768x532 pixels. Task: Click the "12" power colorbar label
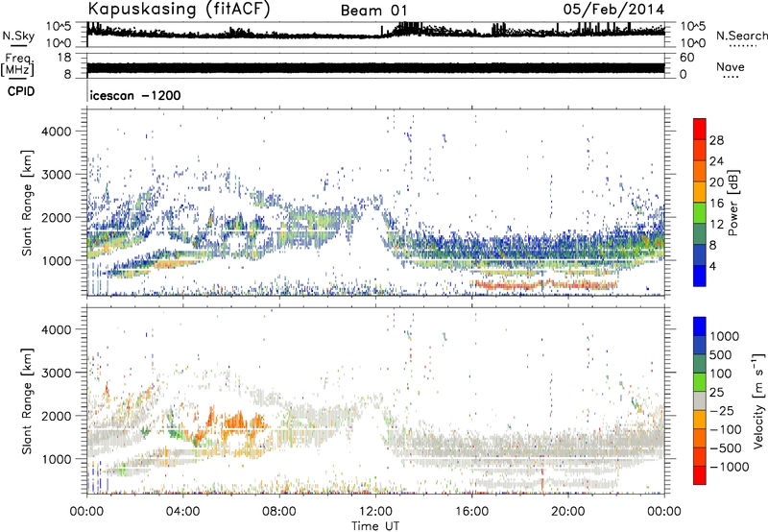[716, 225]
